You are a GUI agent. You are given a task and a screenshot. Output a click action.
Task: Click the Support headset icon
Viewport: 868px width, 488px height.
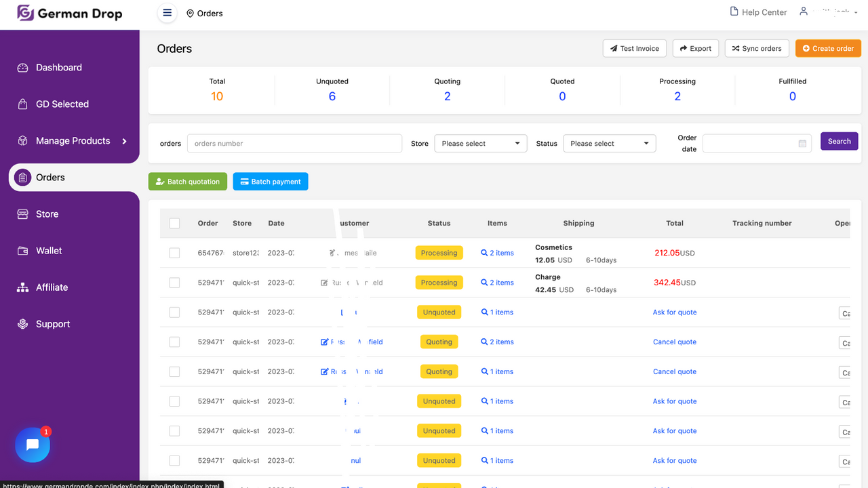pyautogui.click(x=22, y=324)
